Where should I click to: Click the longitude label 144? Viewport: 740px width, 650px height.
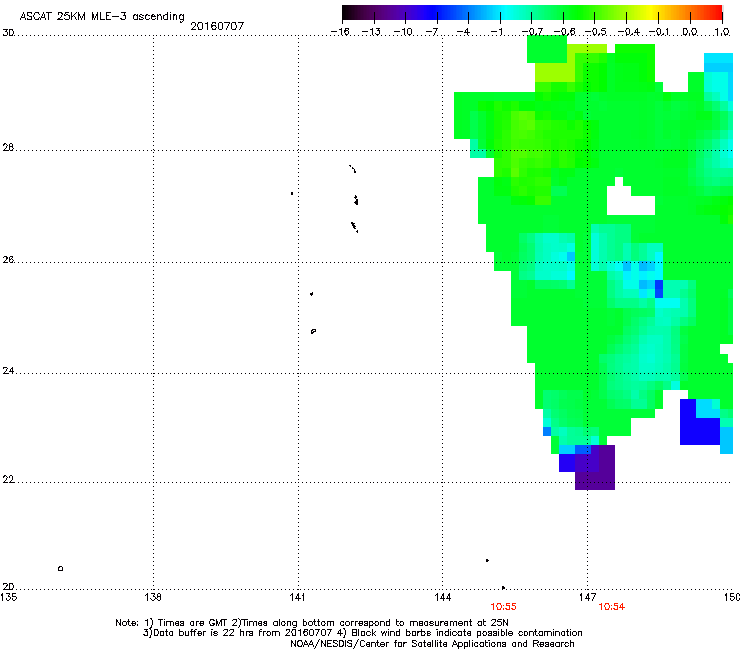pos(442,597)
